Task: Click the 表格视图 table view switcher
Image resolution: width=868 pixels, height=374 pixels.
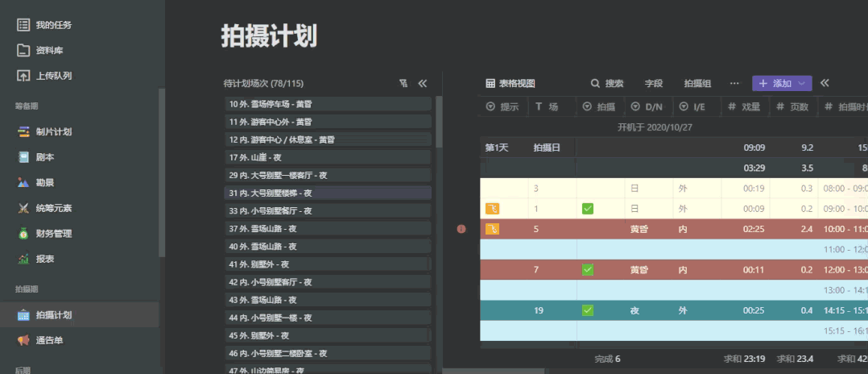Action: click(510, 84)
